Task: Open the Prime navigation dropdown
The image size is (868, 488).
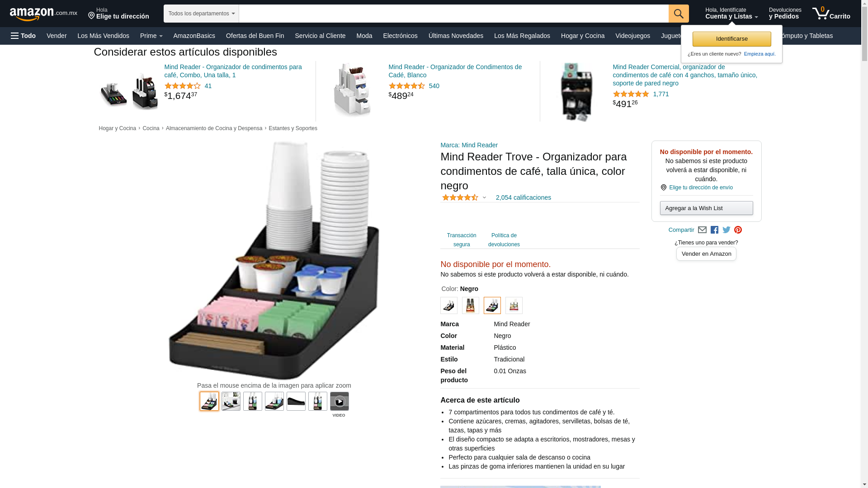Action: pyautogui.click(x=151, y=36)
